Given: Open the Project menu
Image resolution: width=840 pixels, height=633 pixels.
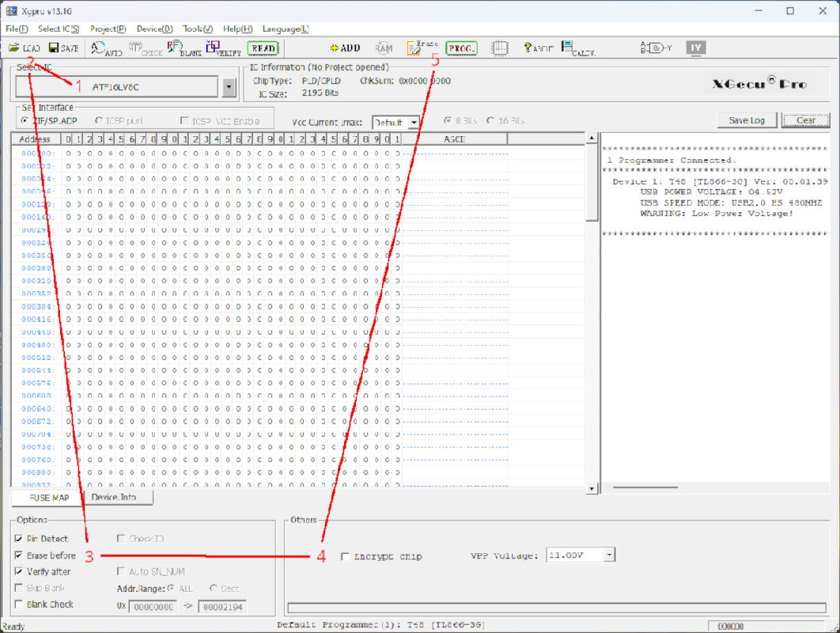Looking at the screenshot, I should (108, 29).
